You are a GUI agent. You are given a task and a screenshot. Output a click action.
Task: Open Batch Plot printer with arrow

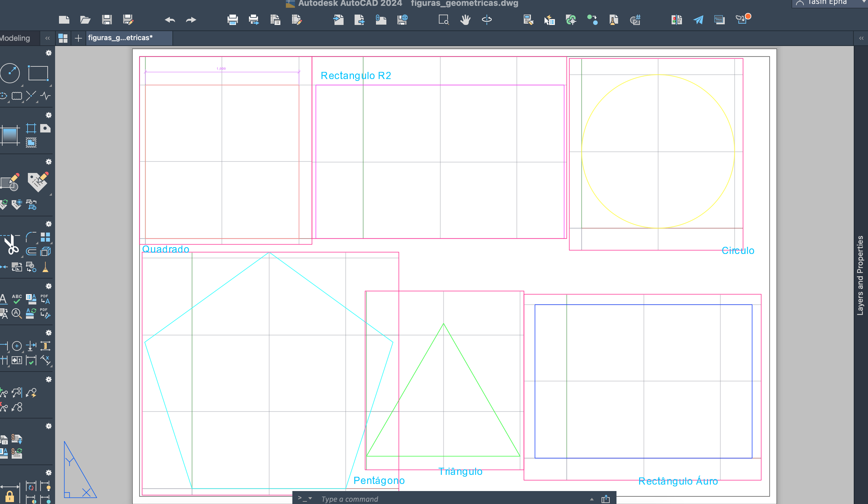(254, 20)
